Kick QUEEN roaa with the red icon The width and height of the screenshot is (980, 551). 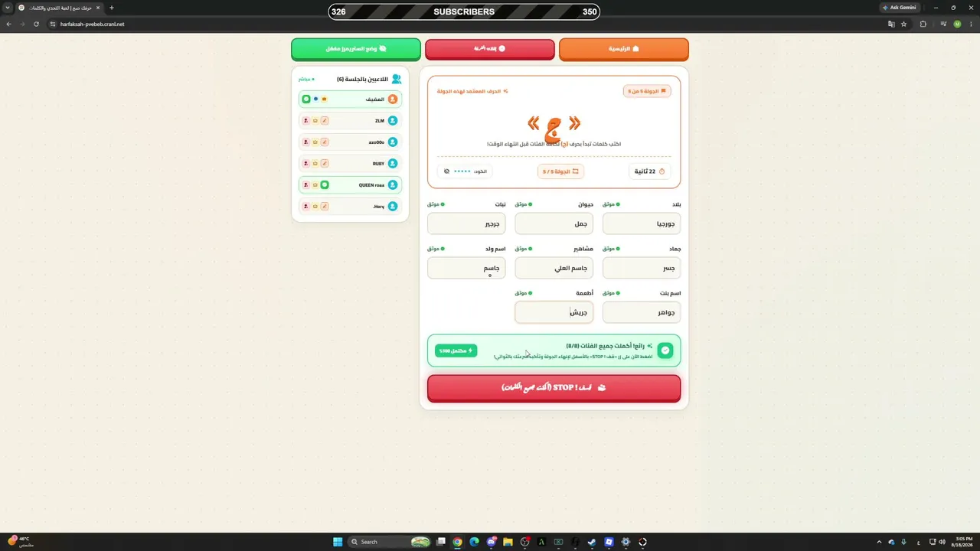tap(306, 185)
